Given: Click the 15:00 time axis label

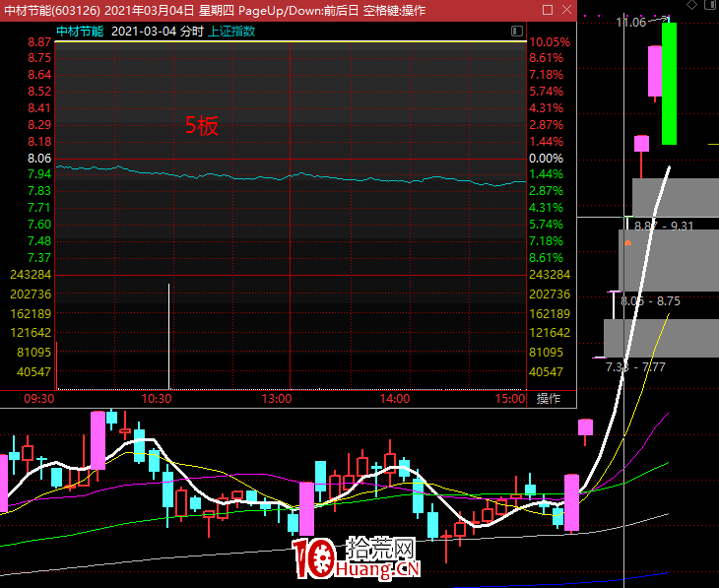Looking at the screenshot, I should tap(510, 398).
